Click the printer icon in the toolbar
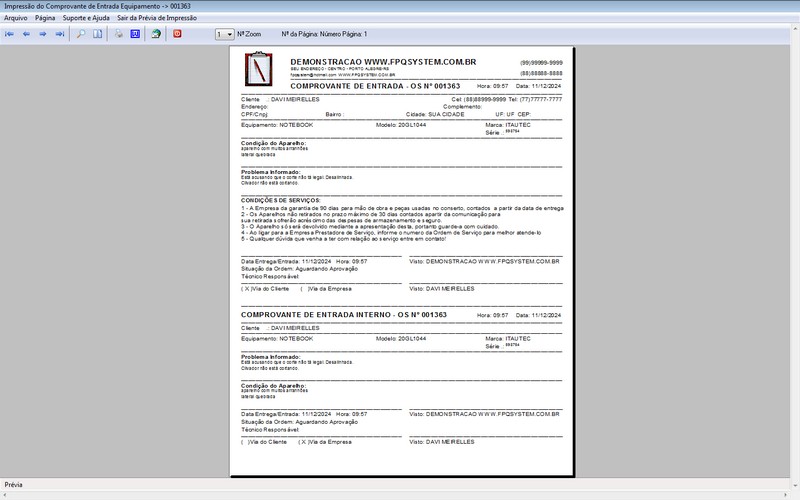Screen dimensions: 800x500 (118, 34)
